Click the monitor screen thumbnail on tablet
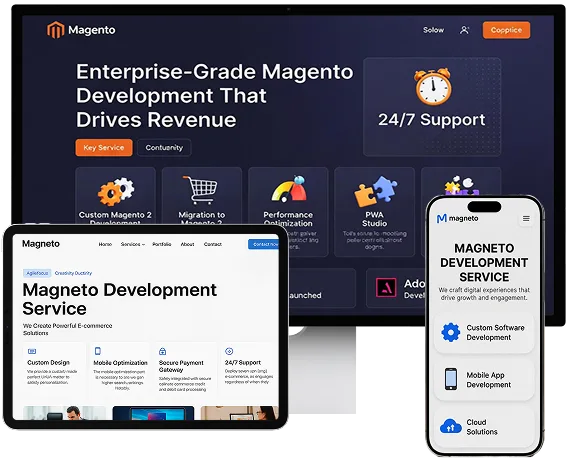The width and height of the screenshot is (569, 458). [153, 413]
